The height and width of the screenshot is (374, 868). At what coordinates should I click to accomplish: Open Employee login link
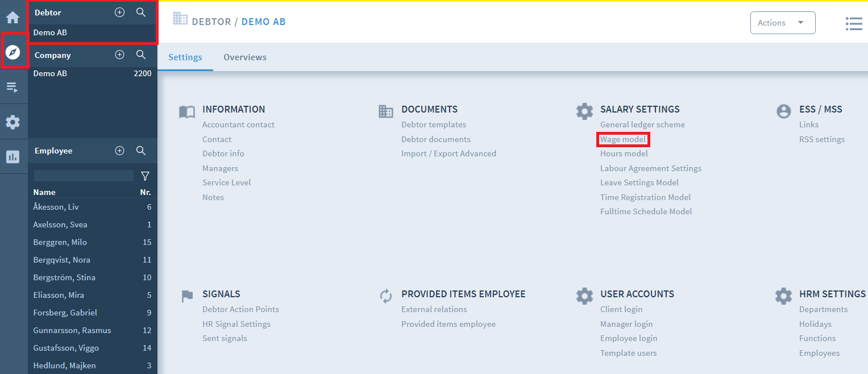[629, 338]
